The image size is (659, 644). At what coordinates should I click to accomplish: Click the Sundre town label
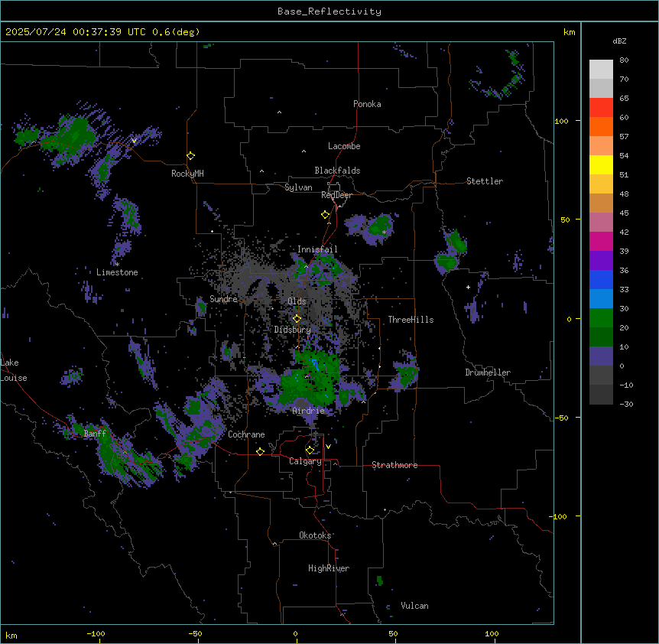(x=223, y=299)
